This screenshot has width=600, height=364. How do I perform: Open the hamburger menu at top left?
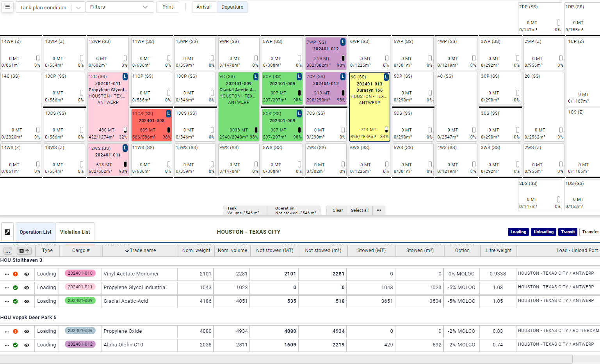[7, 7]
